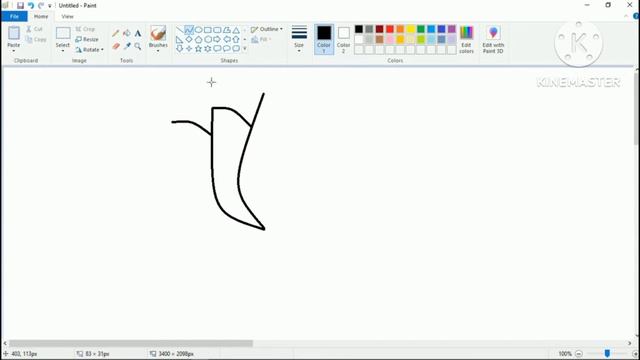Activate the Color 2 selector
Viewport: 640px width, 360px height.
[343, 39]
